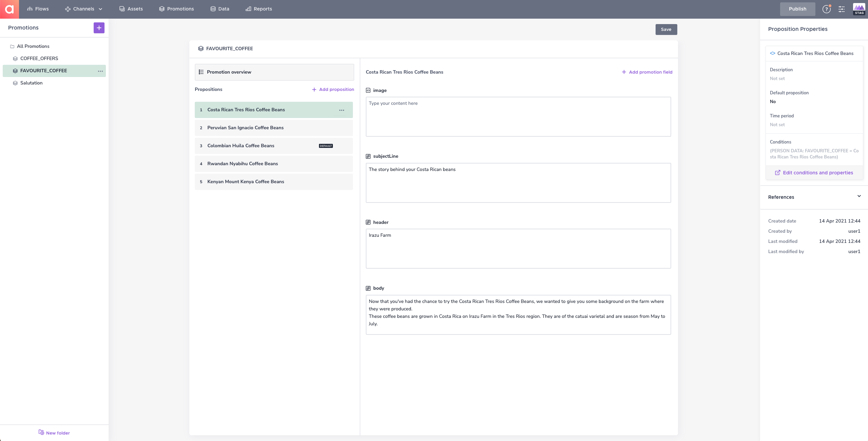Image resolution: width=868 pixels, height=441 pixels.
Task: Select Kenyan Mount Kenya Coffee Beans proposition
Action: pyautogui.click(x=274, y=182)
